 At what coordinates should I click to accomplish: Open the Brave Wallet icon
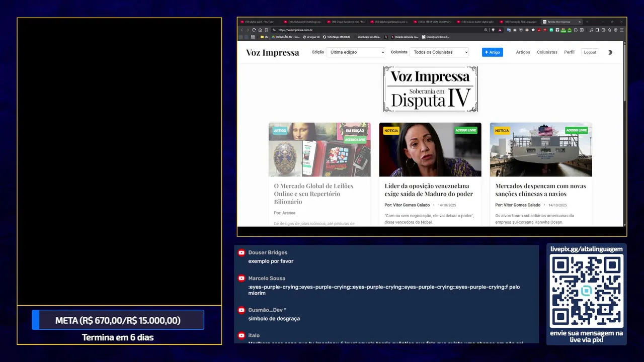[603, 30]
